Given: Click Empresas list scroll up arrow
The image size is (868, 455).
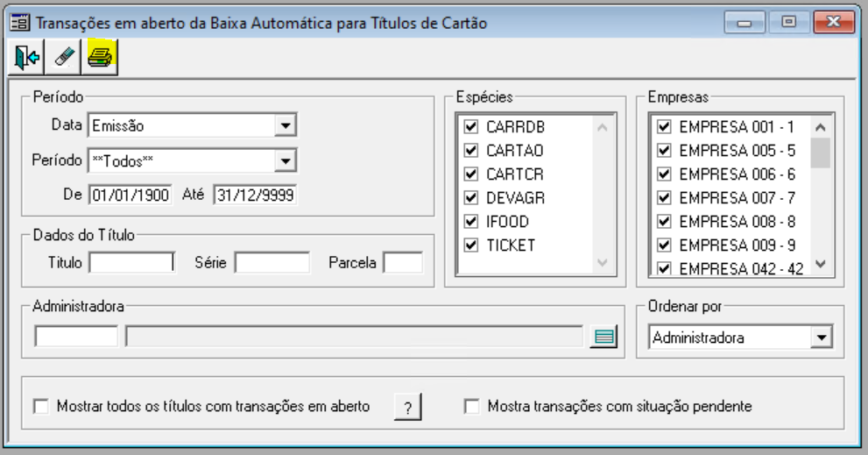Looking at the screenshot, I should [821, 127].
